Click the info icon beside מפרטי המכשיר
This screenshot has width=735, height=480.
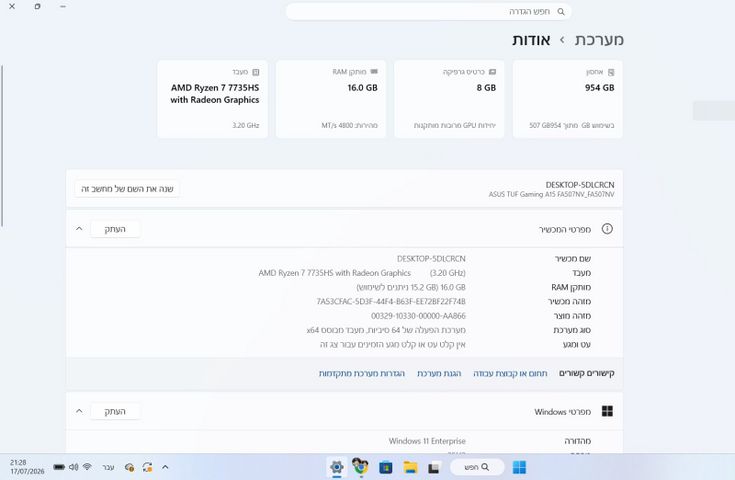click(x=607, y=229)
